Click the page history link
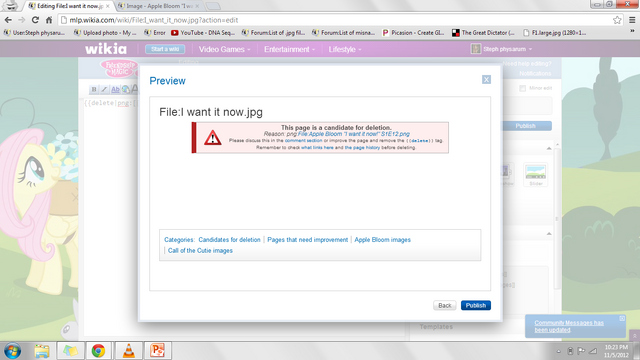The image size is (640, 360). coord(362,147)
